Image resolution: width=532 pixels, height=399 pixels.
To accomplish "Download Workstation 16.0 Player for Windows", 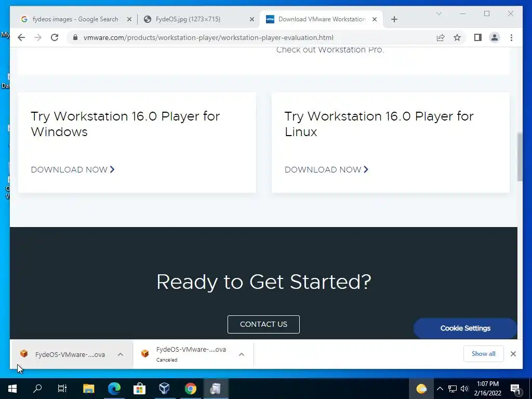I will pos(73,170).
